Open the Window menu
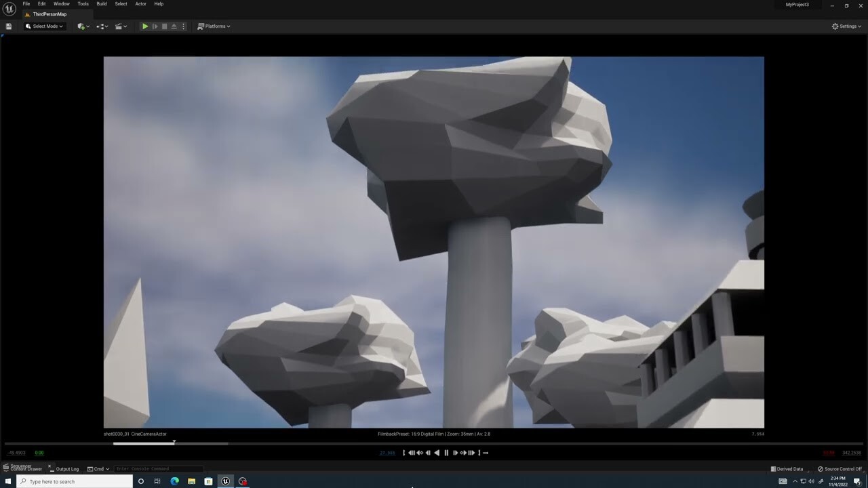 point(62,4)
